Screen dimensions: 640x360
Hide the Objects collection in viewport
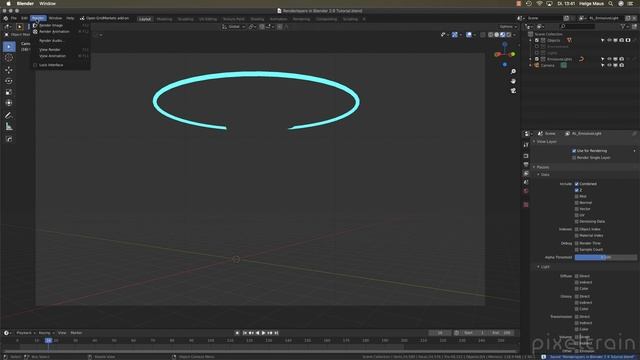point(609,40)
